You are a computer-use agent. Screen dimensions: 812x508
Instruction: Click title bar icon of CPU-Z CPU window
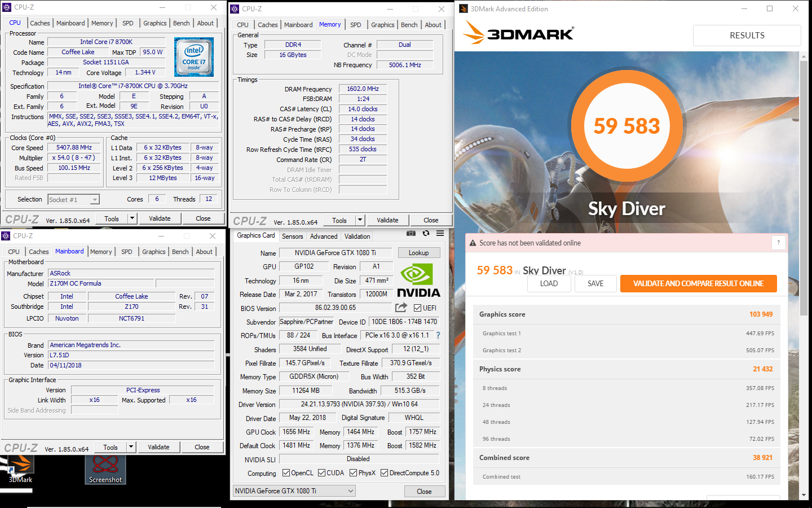coord(7,7)
